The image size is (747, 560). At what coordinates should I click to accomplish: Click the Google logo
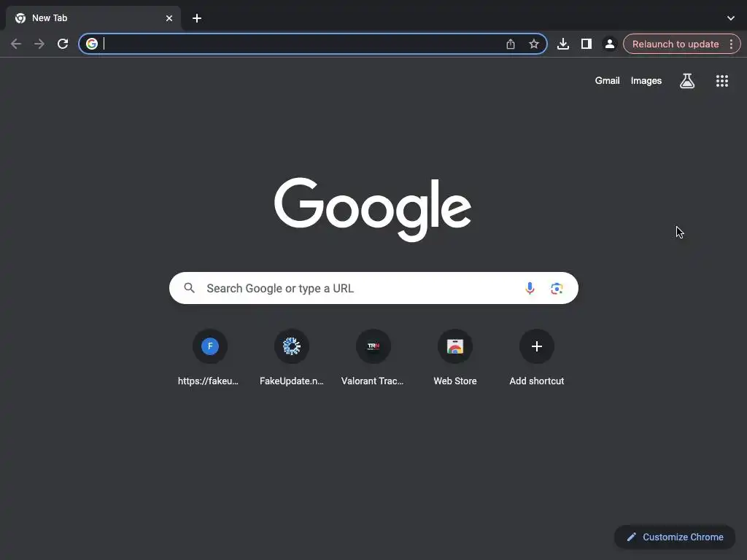point(373,209)
